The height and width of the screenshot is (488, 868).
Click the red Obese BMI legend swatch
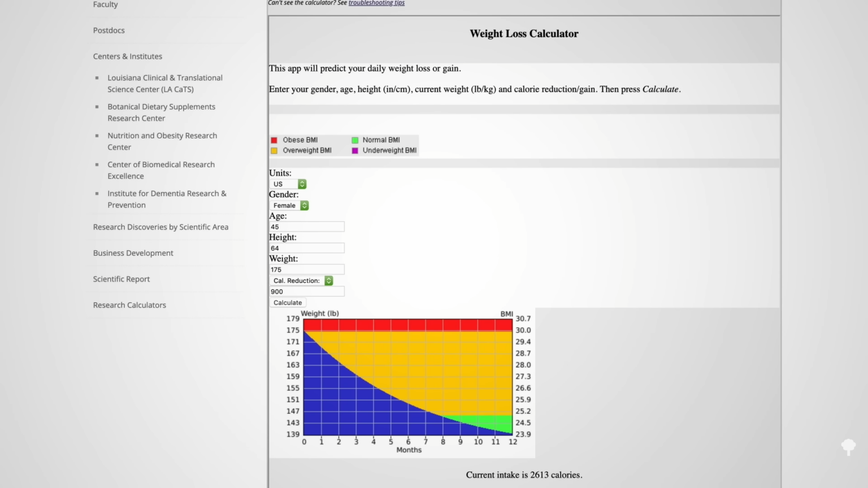(x=274, y=140)
